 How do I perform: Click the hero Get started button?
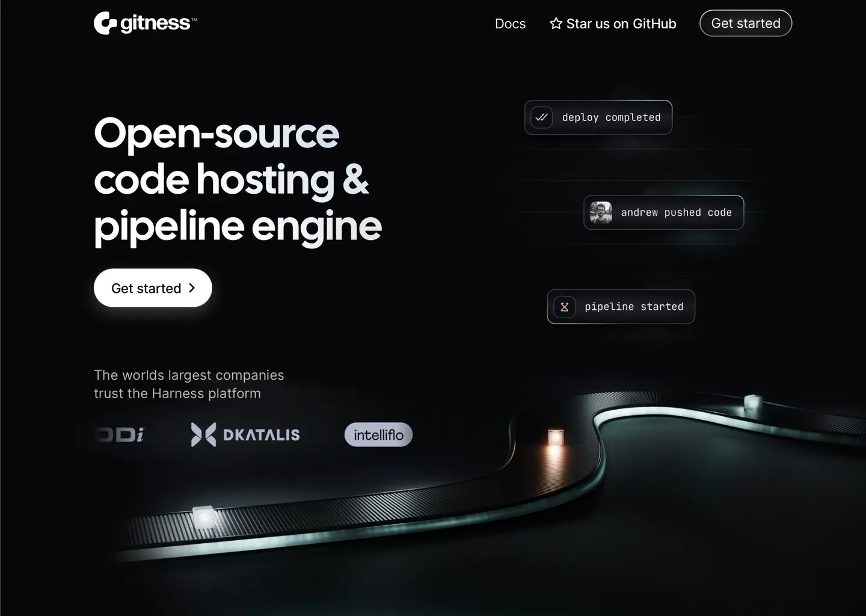152,288
